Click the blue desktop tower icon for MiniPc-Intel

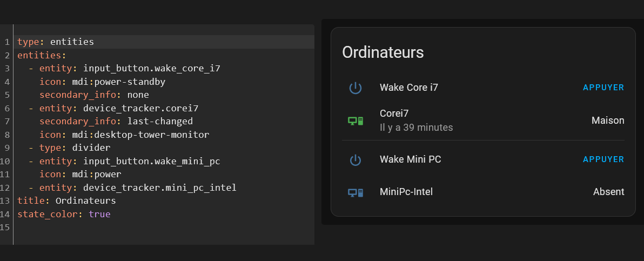coord(355,192)
